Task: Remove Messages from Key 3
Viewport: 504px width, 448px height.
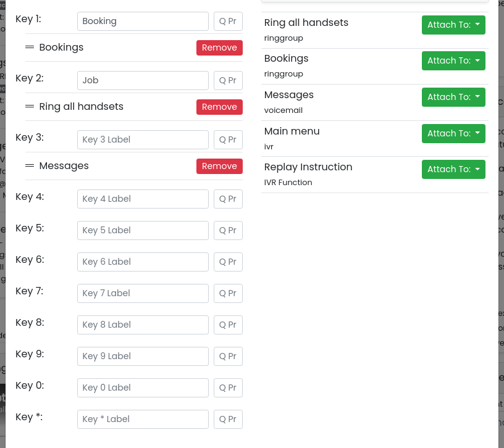Action: [x=219, y=166]
